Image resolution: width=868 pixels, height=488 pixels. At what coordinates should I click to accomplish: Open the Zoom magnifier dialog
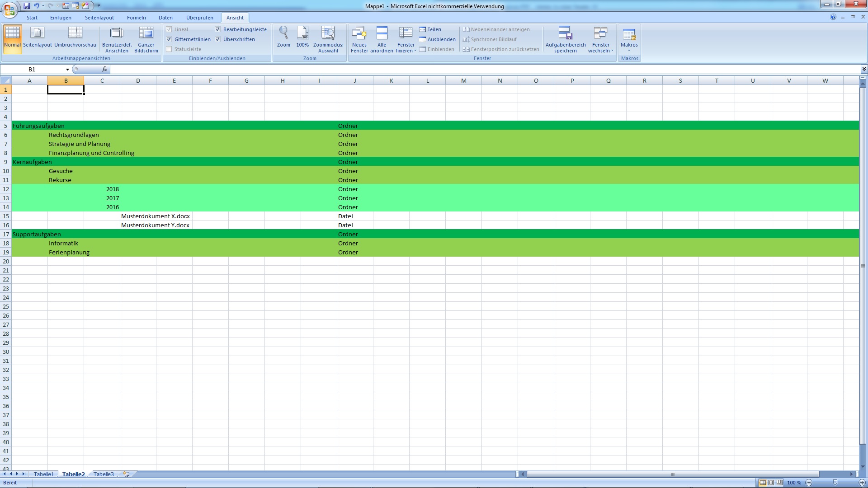pyautogui.click(x=283, y=33)
